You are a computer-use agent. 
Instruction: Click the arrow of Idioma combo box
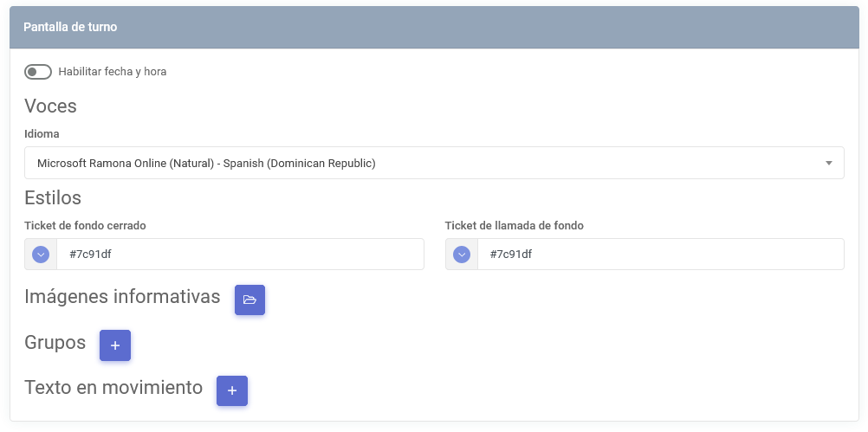point(829,163)
